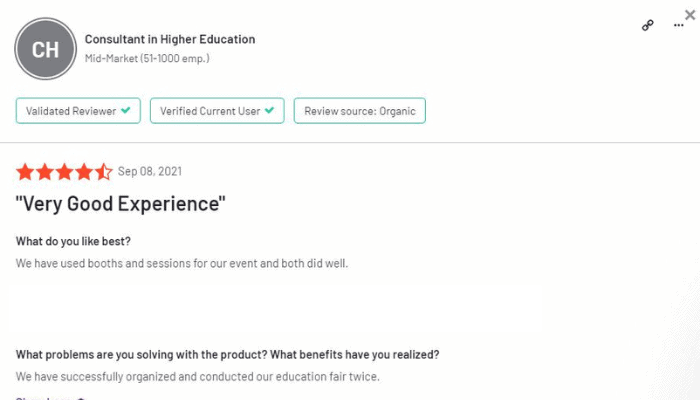This screenshot has width=700, height=400.
Task: Click the first rating star
Action: tap(25, 172)
